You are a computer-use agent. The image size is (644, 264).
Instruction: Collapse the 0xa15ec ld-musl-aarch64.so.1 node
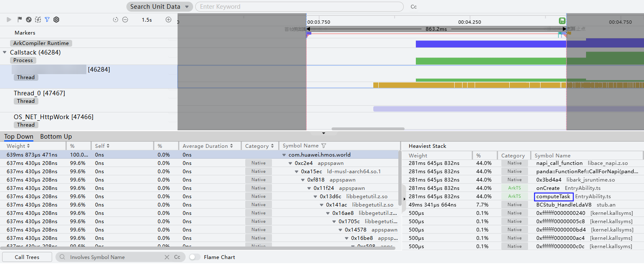click(297, 171)
